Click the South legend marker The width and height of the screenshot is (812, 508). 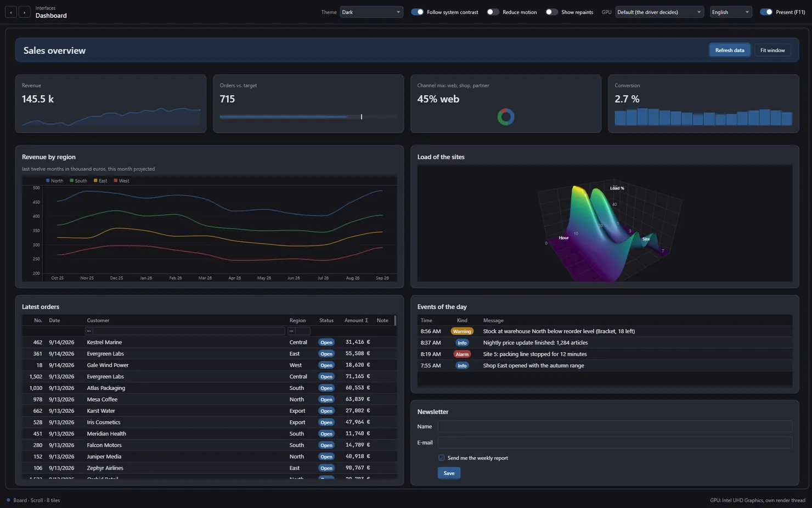[71, 180]
